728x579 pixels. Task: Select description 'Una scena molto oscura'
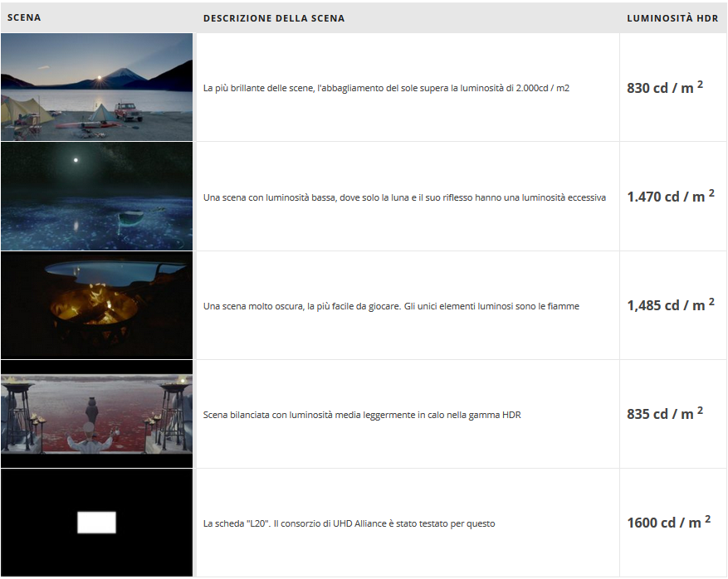(x=391, y=306)
